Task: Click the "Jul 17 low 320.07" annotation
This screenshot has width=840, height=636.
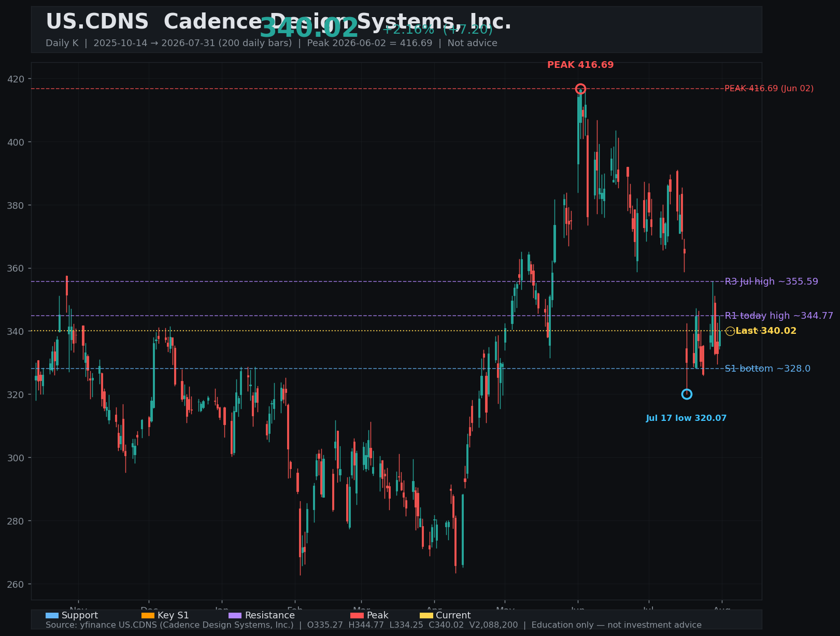Action: tap(686, 418)
